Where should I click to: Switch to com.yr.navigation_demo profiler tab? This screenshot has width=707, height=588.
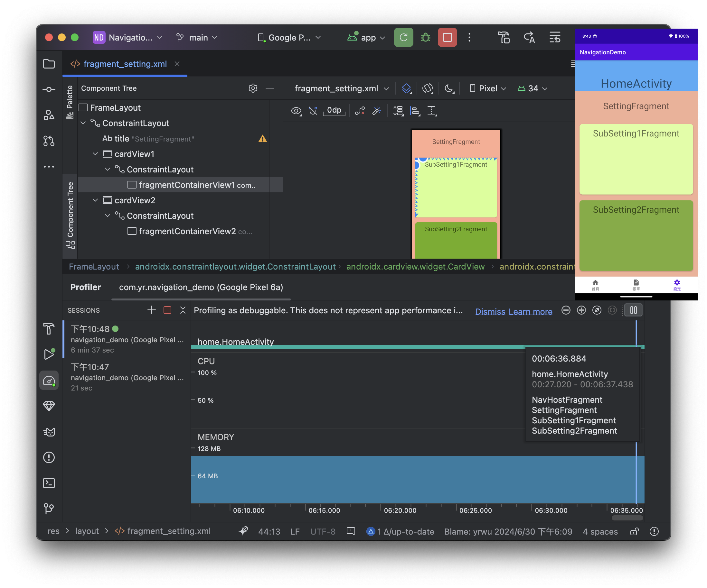click(x=201, y=287)
